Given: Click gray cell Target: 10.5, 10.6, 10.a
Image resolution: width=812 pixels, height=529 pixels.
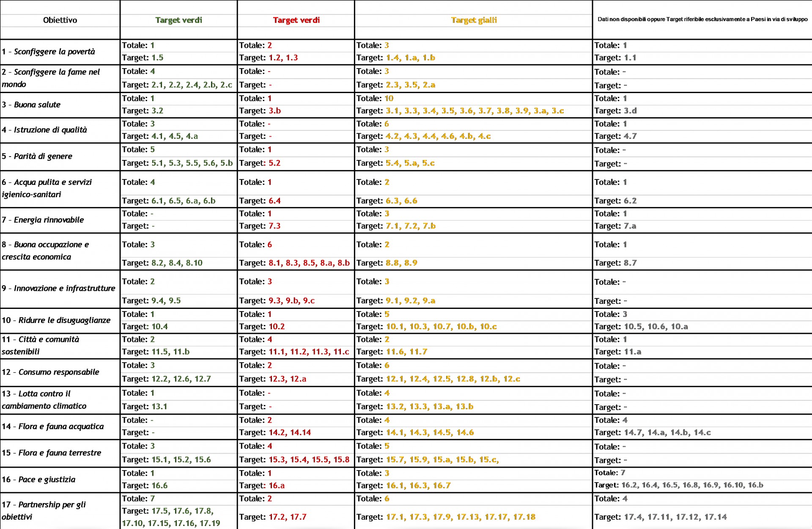Looking at the screenshot, I should pyautogui.click(x=641, y=326).
